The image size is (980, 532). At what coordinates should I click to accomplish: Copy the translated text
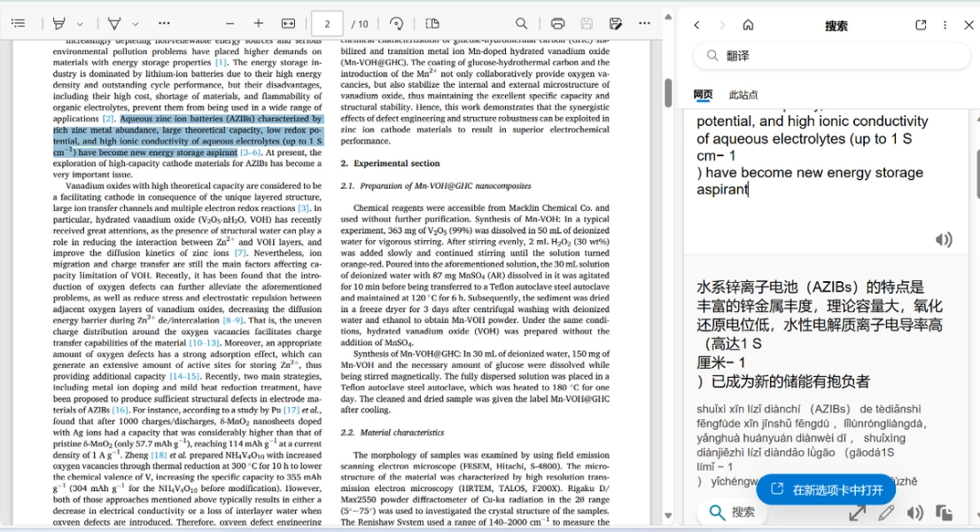pos(944,513)
